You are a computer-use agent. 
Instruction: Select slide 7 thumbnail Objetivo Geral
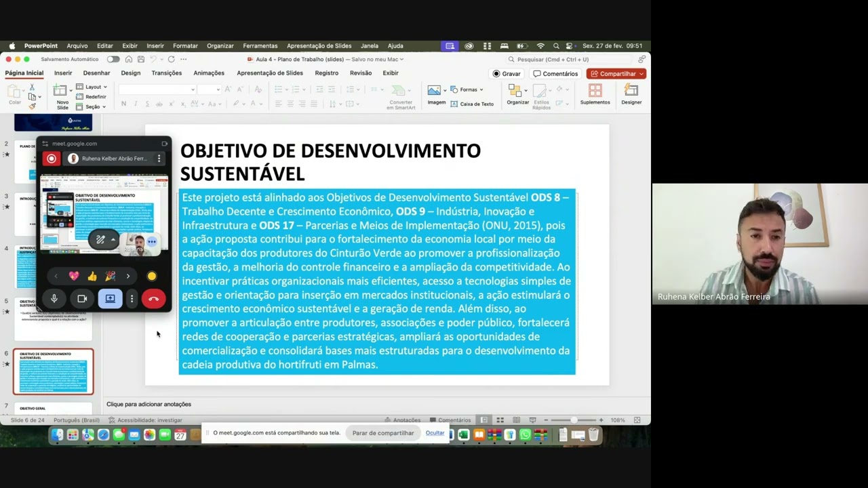pos(54,409)
